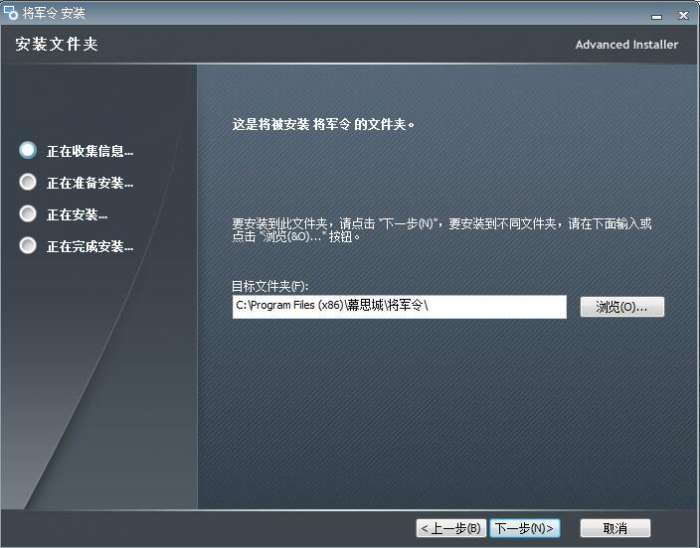Go back with 上一步(B) button
Viewport: 700px width, 548px height.
tap(451, 528)
